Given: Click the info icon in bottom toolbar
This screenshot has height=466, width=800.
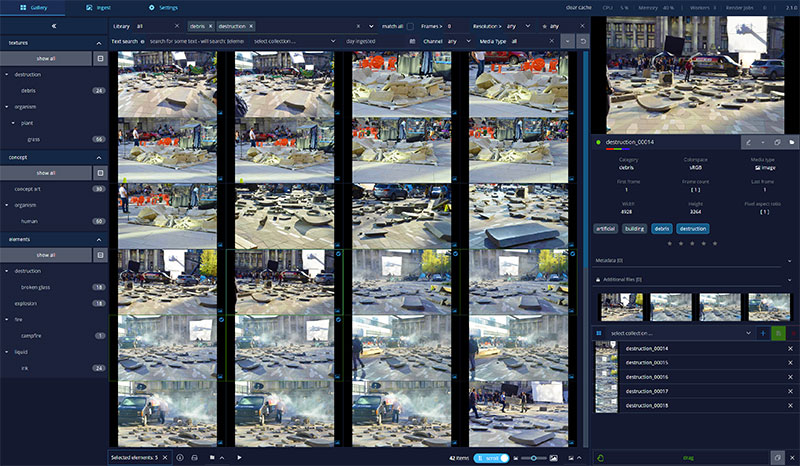Looking at the screenshot, I should pos(180,457).
